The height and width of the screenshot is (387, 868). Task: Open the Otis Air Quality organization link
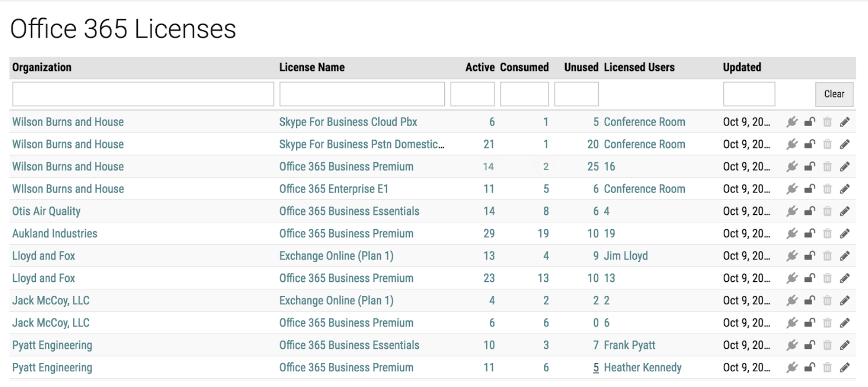47,211
